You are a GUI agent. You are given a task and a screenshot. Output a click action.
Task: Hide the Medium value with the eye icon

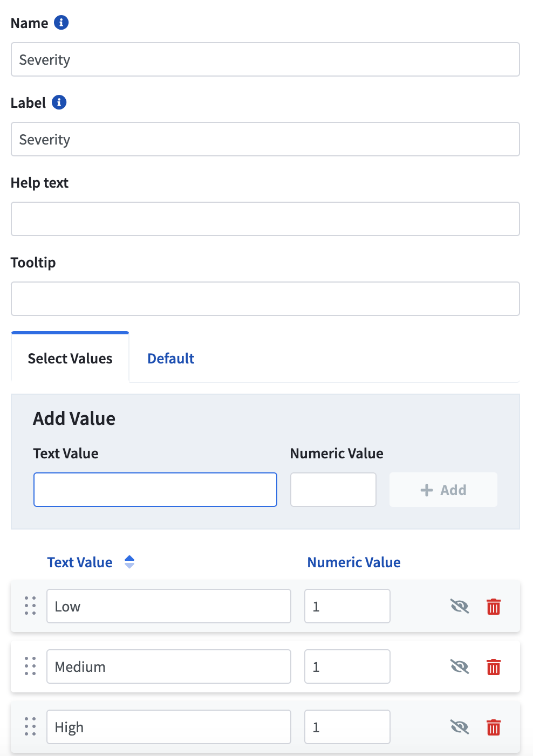point(460,667)
